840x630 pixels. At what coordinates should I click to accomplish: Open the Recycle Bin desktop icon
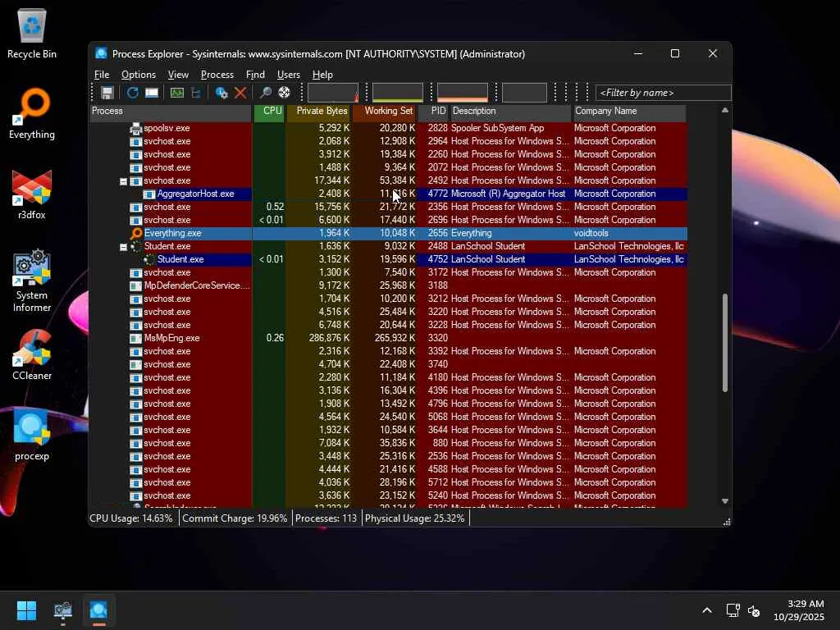(32, 33)
